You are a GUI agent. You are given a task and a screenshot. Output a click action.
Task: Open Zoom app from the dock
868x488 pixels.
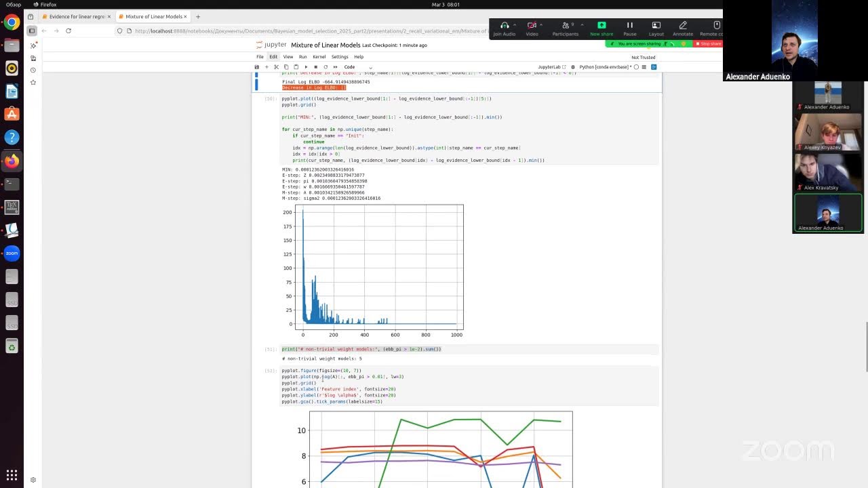point(12,253)
